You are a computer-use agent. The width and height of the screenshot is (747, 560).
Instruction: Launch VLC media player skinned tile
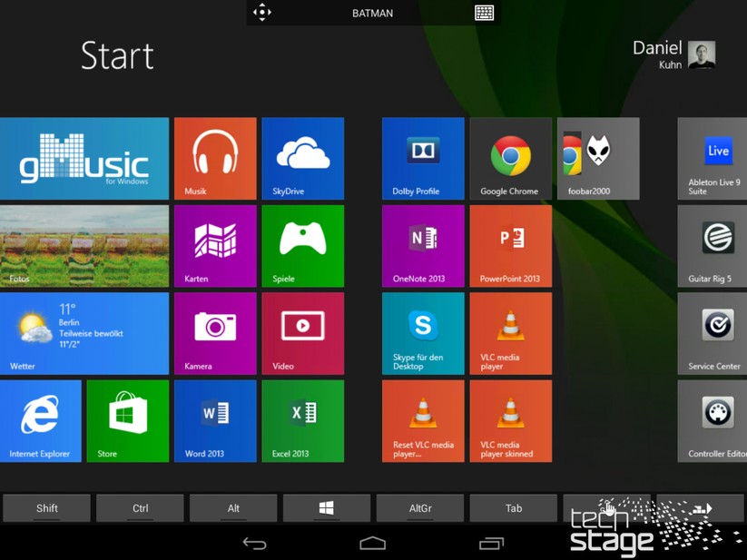(x=511, y=421)
